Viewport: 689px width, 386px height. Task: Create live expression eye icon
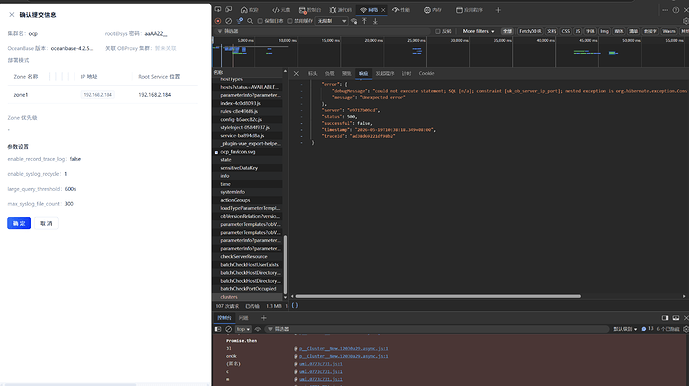[x=258, y=329]
